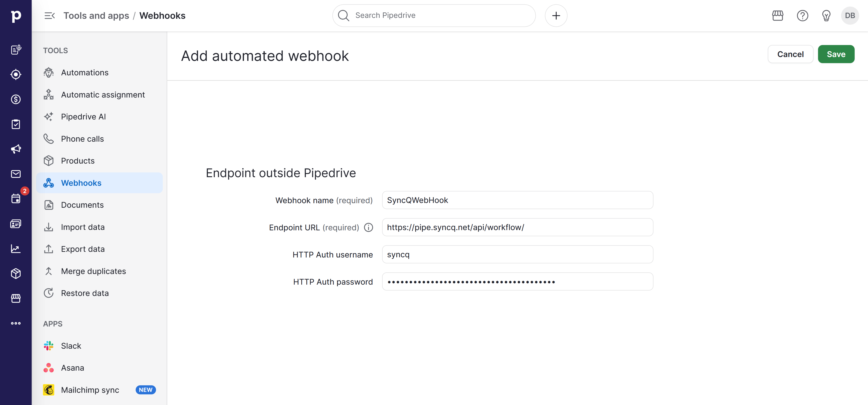
Task: Open Restore data menu item
Action: click(99, 293)
